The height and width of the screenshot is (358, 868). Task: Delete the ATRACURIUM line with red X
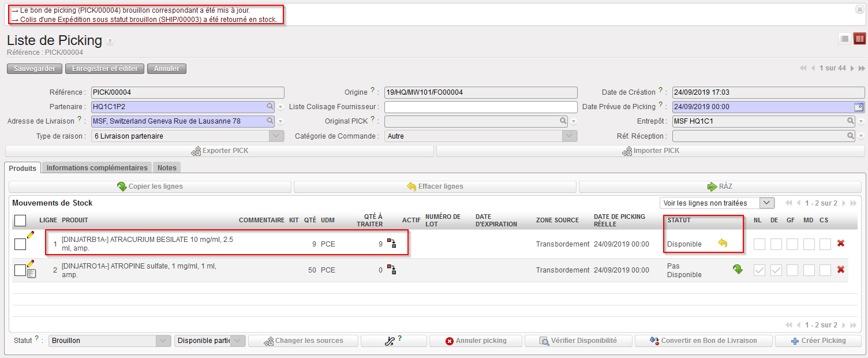tap(841, 244)
